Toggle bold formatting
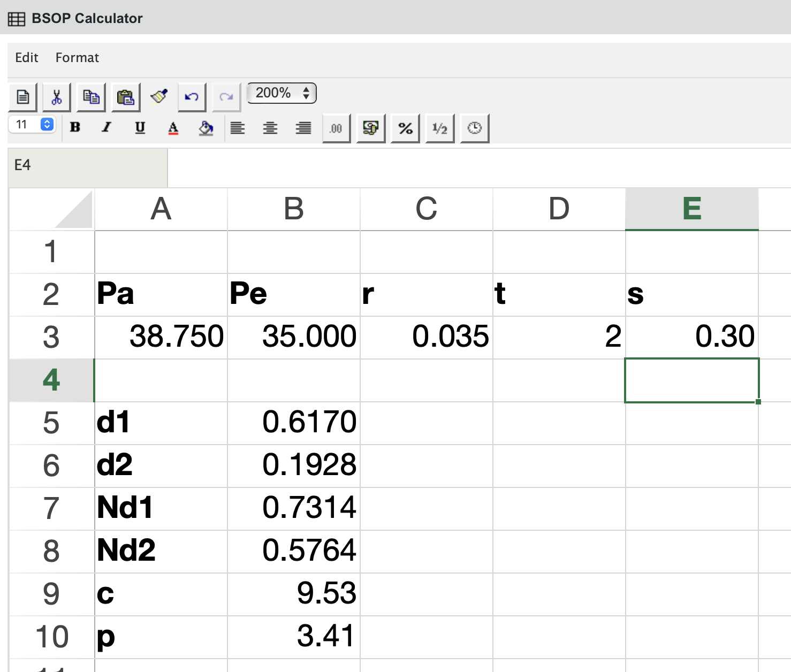The height and width of the screenshot is (672, 791). [75, 127]
